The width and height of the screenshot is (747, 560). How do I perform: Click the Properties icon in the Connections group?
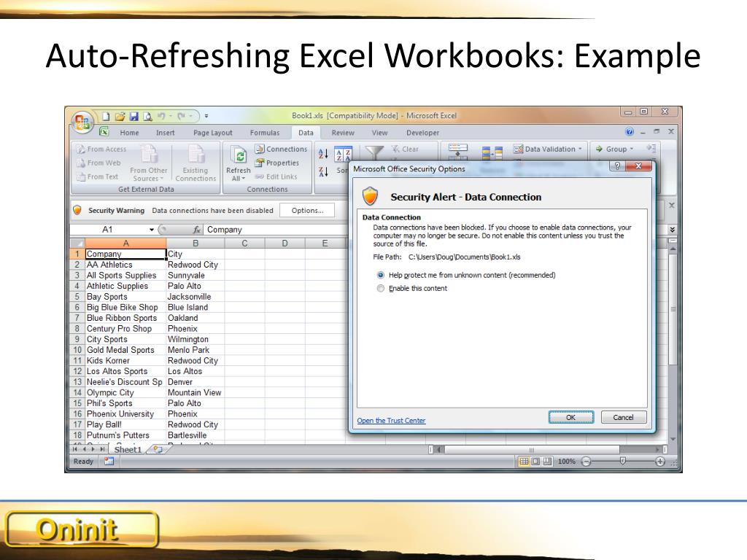[259, 163]
